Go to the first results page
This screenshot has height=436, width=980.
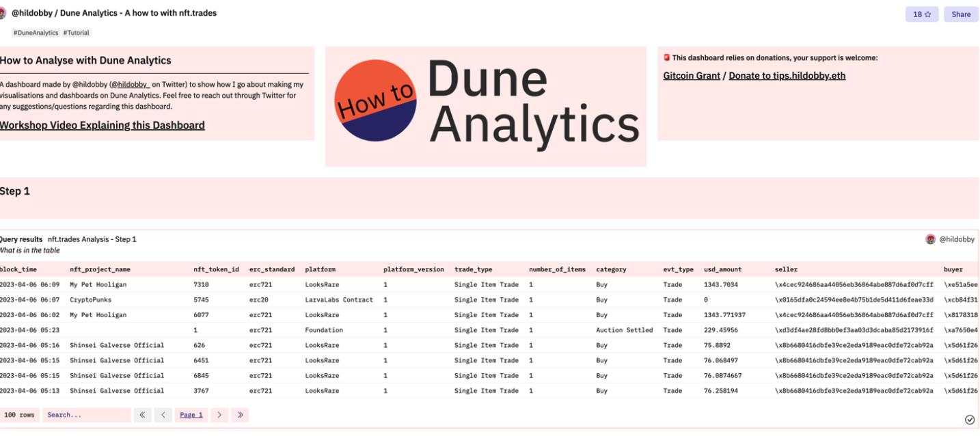click(142, 415)
